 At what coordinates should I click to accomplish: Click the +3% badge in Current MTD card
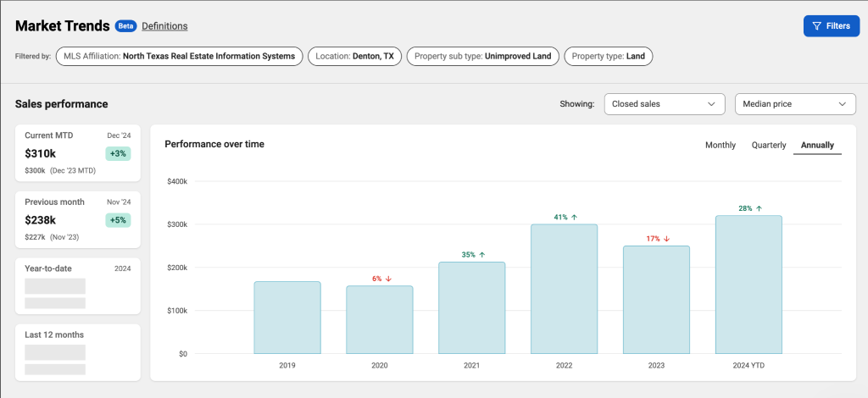pyautogui.click(x=118, y=153)
